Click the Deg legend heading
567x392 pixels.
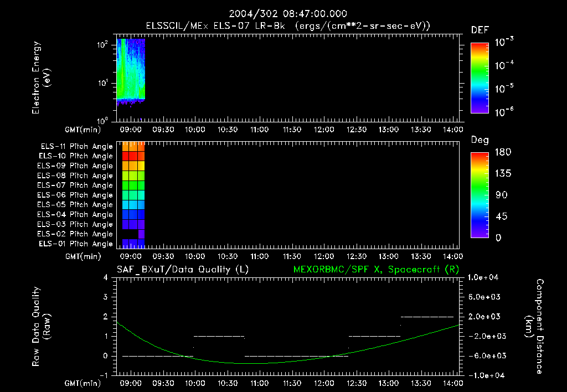click(x=480, y=140)
